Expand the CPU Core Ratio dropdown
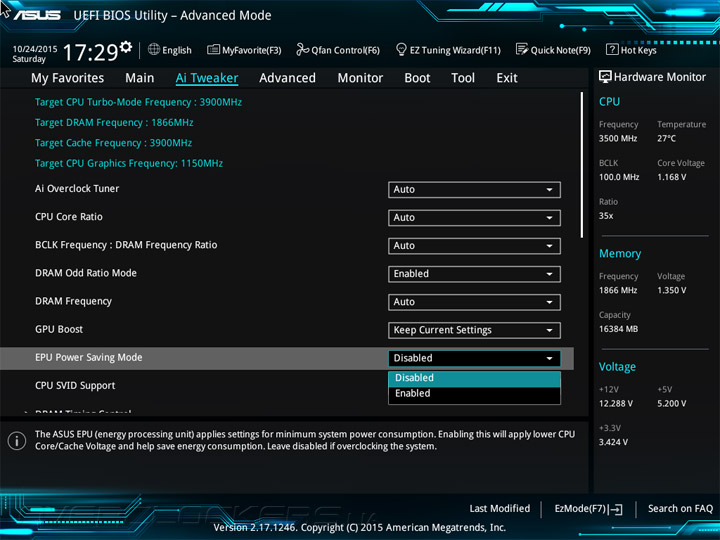The width and height of the screenshot is (720, 540). coord(474,218)
